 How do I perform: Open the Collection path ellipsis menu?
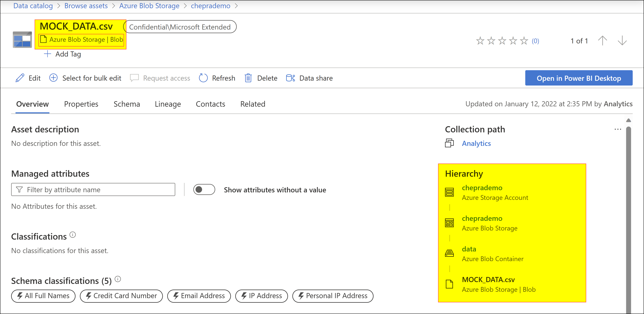pyautogui.click(x=618, y=129)
